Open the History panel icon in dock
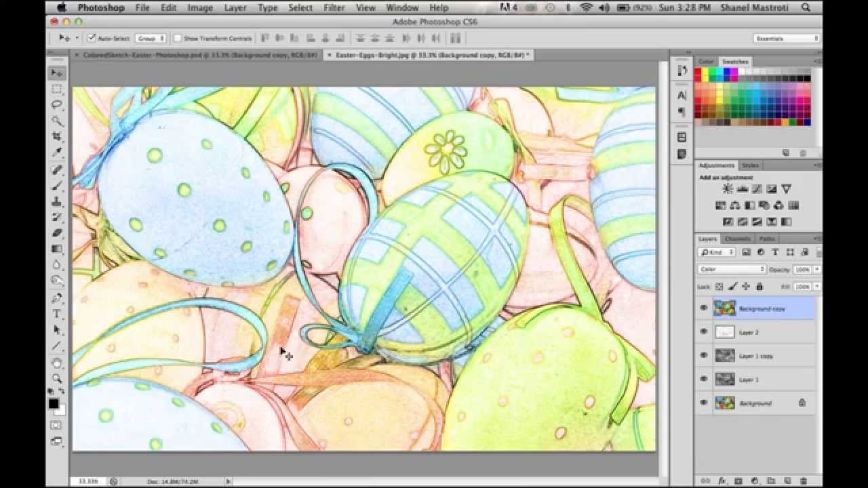This screenshot has width=868, height=488. point(682,70)
